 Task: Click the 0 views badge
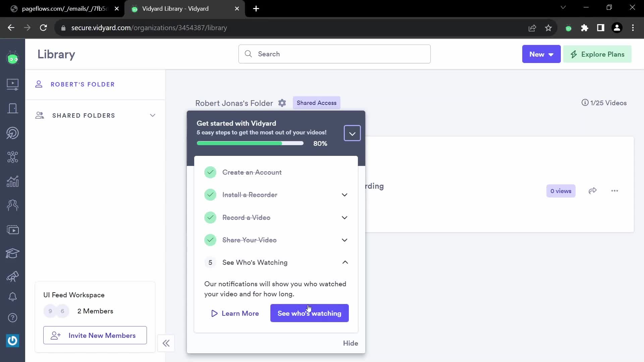[x=561, y=191]
